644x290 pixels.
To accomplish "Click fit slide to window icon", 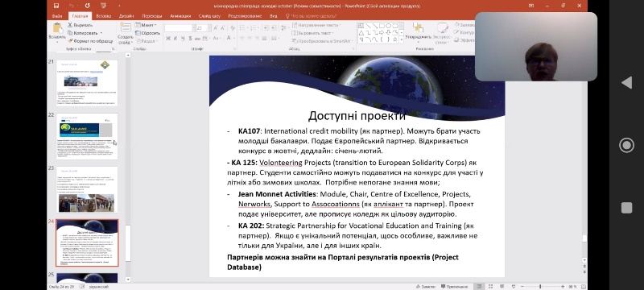I will [583, 286].
